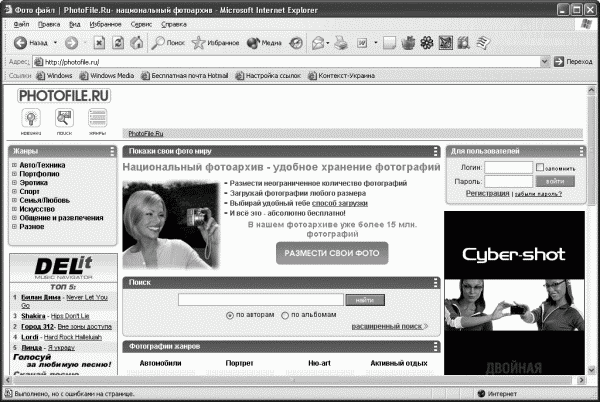
Task: Click the Forward arrow icon
Action: click(71, 43)
